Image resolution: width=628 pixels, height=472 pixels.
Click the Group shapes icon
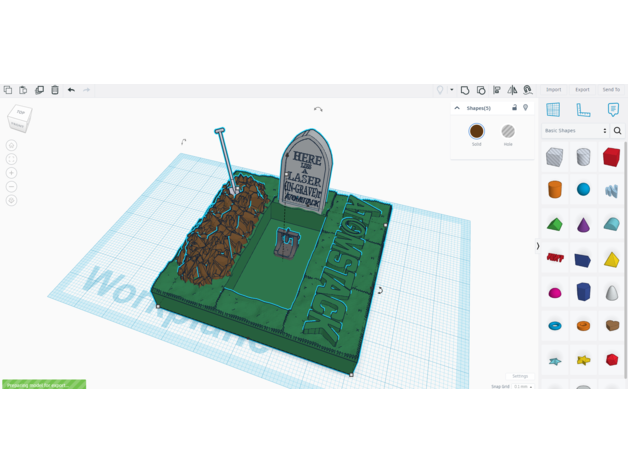465,90
